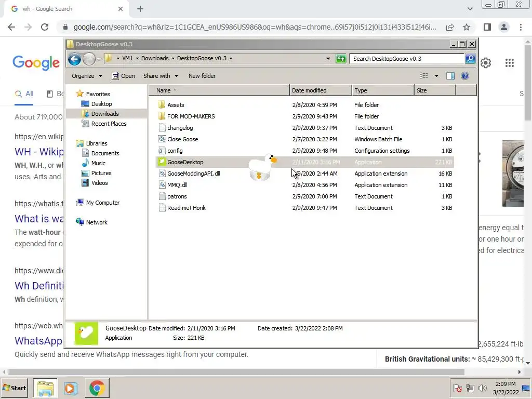Refresh the DesktopGoose folder view
The image size is (532, 399).
(x=341, y=59)
